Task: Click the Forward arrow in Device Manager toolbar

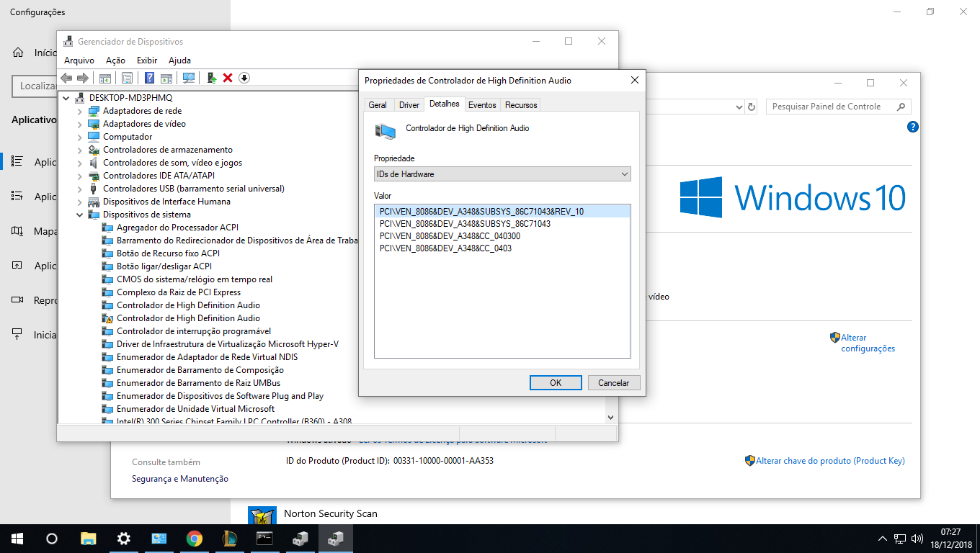Action: tap(82, 78)
